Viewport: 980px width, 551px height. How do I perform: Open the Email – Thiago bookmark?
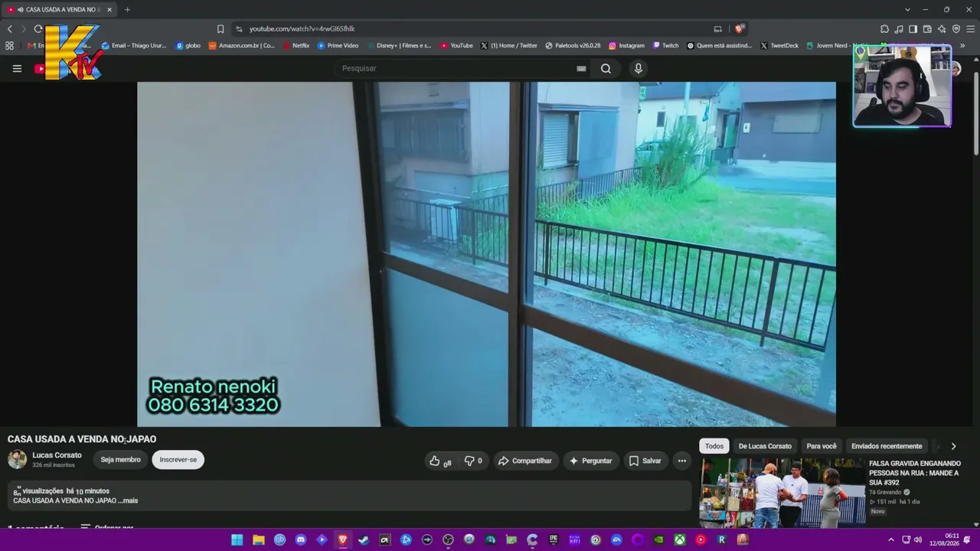(x=134, y=46)
